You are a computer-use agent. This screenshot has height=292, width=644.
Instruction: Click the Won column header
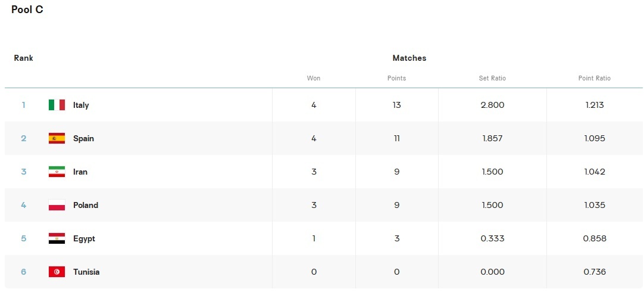coord(314,78)
